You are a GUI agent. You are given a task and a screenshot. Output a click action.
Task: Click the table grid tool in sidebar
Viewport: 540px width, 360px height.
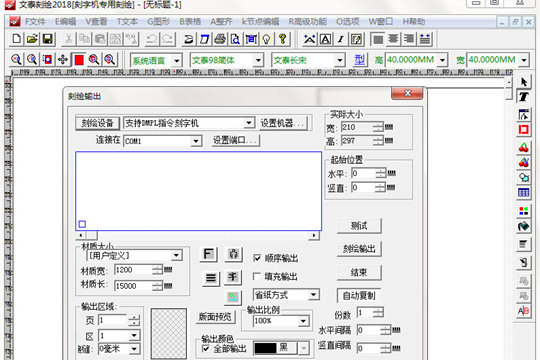tap(524, 192)
